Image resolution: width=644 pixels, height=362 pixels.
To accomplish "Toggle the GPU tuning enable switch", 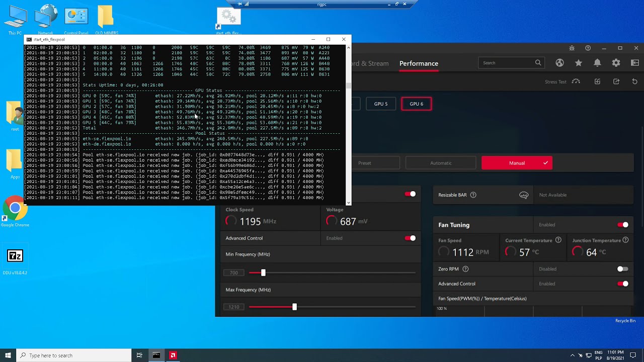I will click(410, 194).
